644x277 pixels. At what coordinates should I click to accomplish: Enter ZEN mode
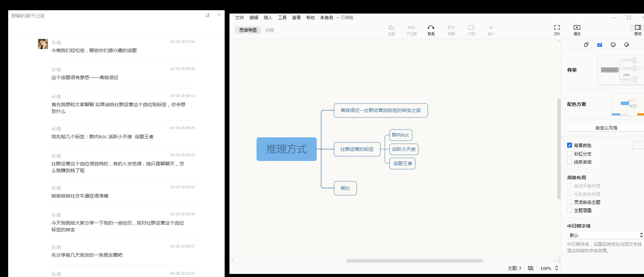click(557, 30)
